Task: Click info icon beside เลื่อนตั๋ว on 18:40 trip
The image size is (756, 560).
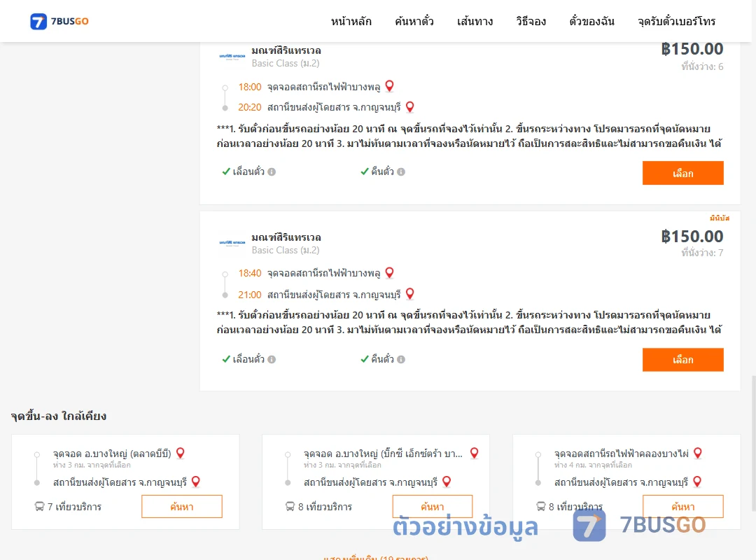Action: tap(272, 359)
